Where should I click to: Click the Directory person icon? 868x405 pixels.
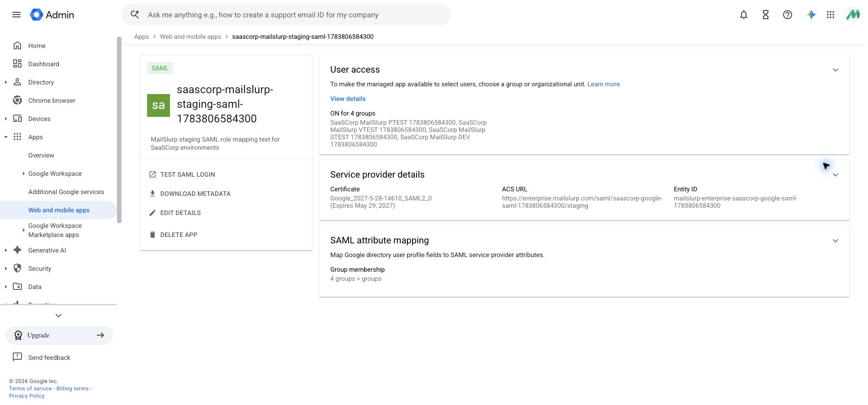17,82
